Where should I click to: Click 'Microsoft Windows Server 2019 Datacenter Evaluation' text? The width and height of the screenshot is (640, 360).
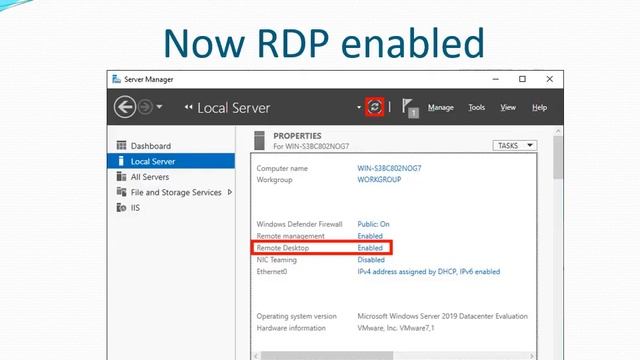pos(442,316)
